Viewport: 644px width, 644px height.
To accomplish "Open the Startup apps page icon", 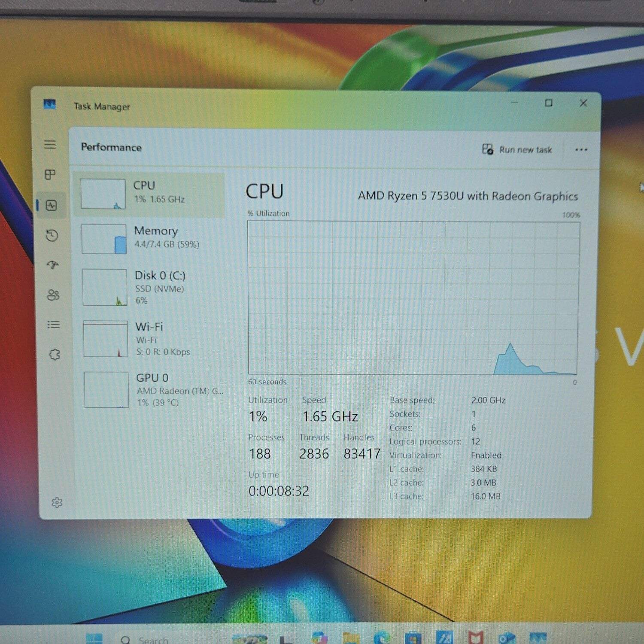I will pyautogui.click(x=52, y=265).
